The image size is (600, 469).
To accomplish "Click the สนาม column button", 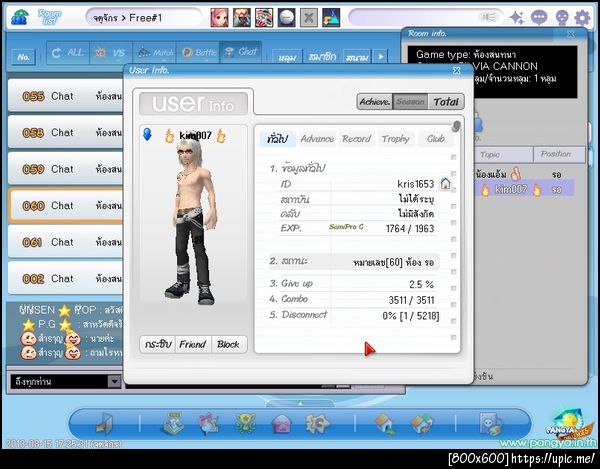I will 357,57.
